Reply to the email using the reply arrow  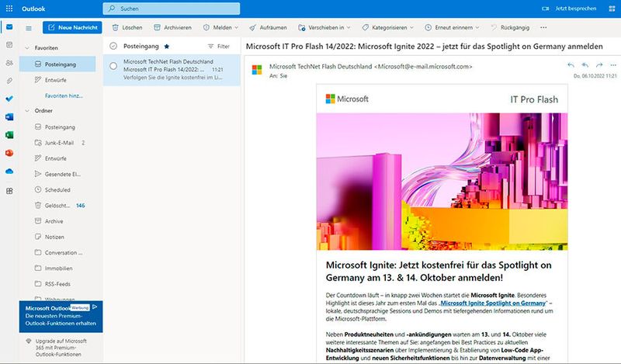(571, 65)
